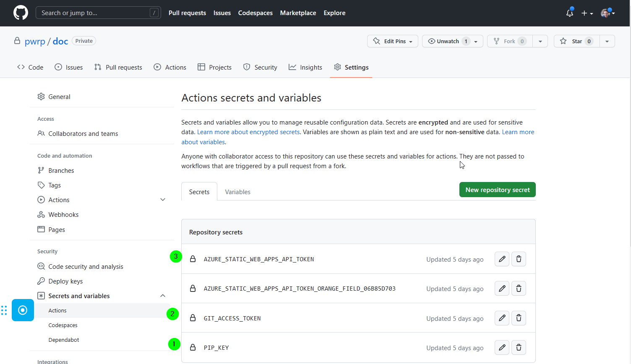The width and height of the screenshot is (631, 364).
Task: Switch to the Code tab
Action: pos(30,67)
